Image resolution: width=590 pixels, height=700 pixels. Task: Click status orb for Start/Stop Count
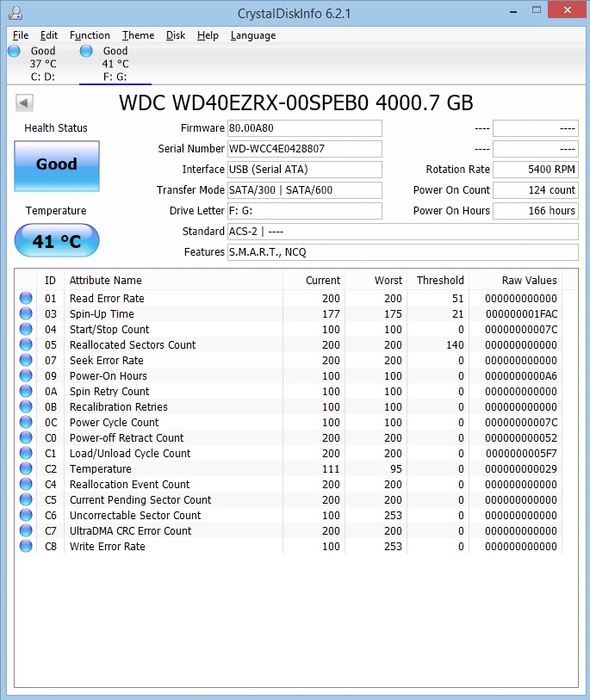(26, 329)
